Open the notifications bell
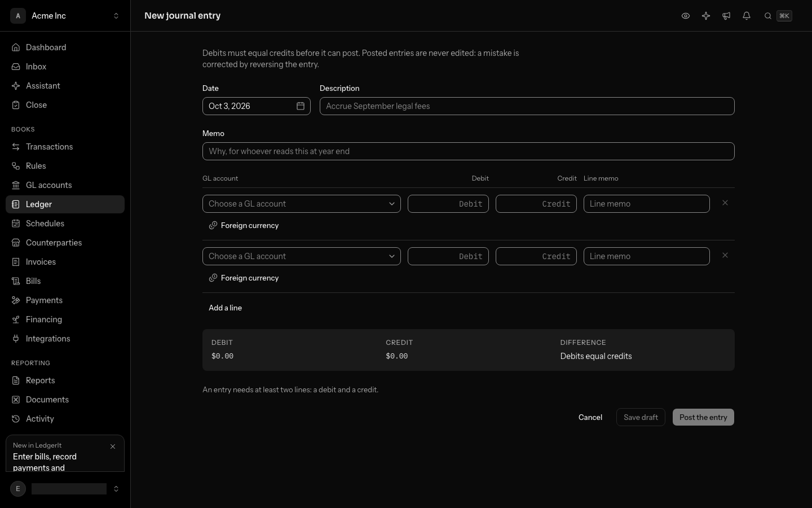Viewport: 812px width, 508px height. (747, 16)
